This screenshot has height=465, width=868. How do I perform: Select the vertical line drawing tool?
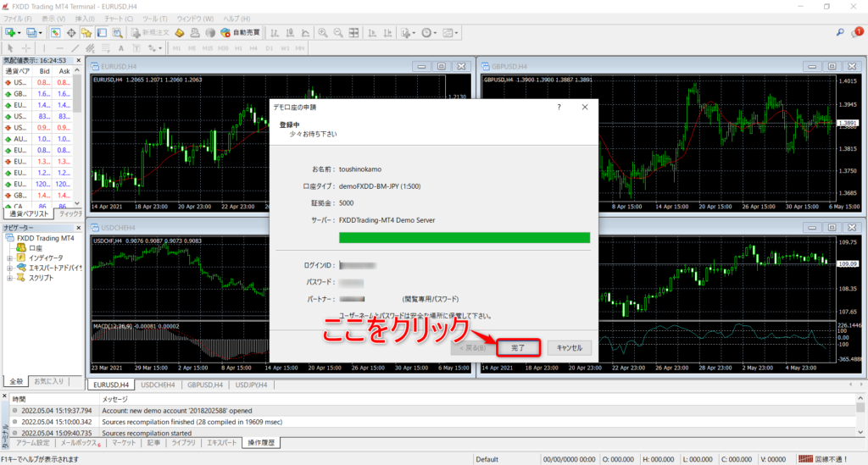44,48
